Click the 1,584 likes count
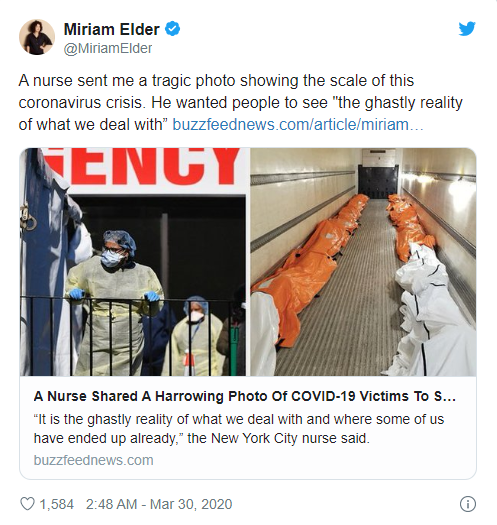Screen dimensions: 497x525 pos(57,504)
